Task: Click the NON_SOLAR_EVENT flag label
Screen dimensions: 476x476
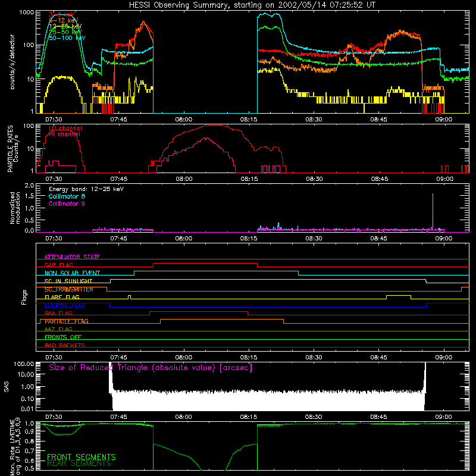Action: [72, 273]
